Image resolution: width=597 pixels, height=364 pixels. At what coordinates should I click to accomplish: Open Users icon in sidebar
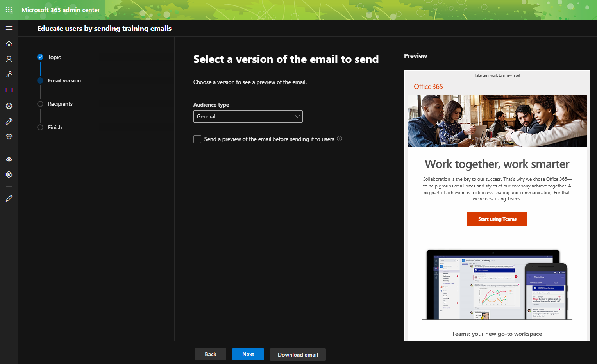pyautogui.click(x=9, y=59)
